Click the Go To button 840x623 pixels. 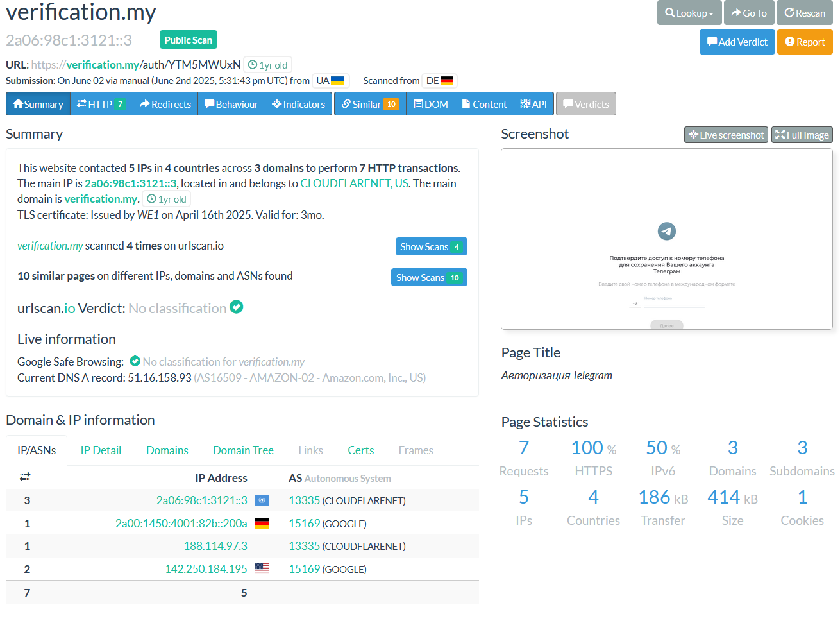pos(749,13)
